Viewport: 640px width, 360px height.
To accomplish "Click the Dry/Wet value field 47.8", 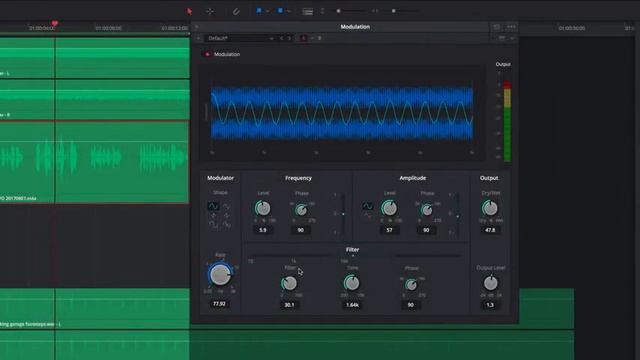I will pyautogui.click(x=490, y=230).
